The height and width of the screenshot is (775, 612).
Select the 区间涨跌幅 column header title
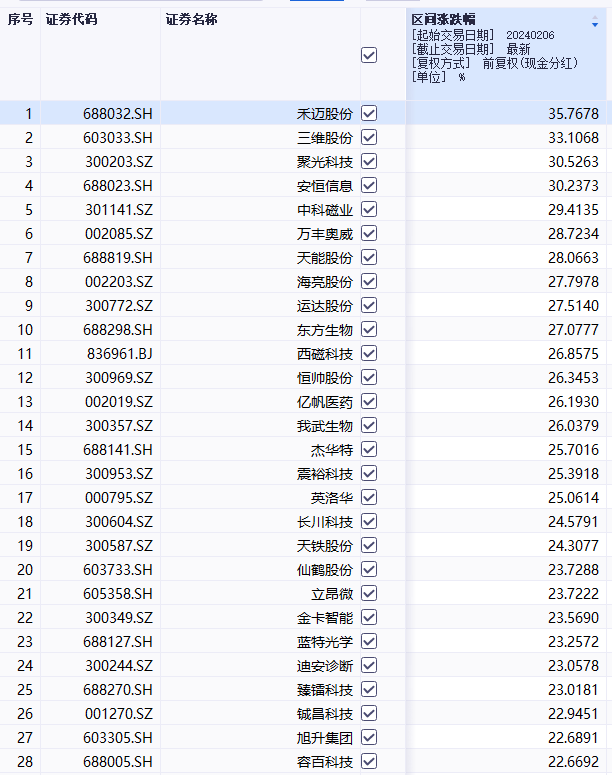[443, 19]
